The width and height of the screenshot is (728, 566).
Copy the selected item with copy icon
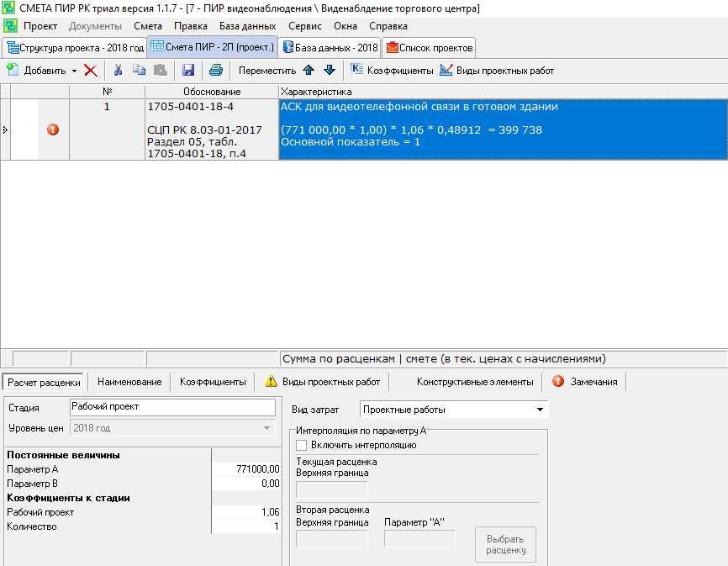(x=139, y=70)
